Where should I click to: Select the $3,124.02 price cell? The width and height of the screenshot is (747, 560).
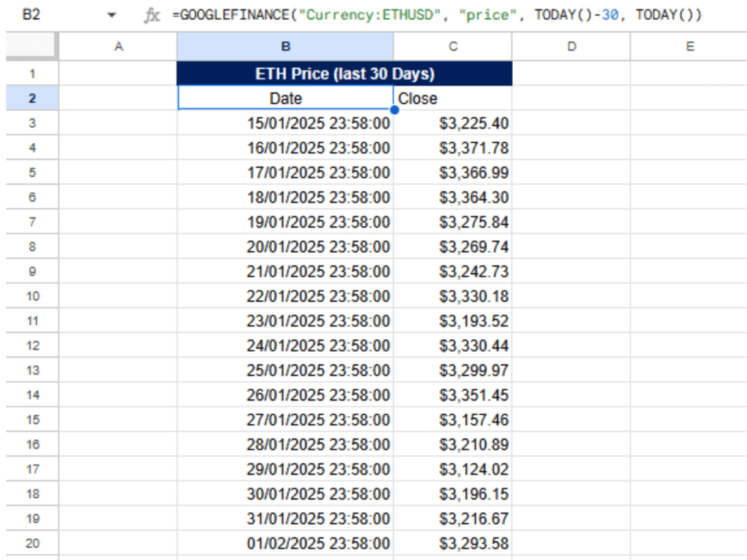(x=453, y=469)
